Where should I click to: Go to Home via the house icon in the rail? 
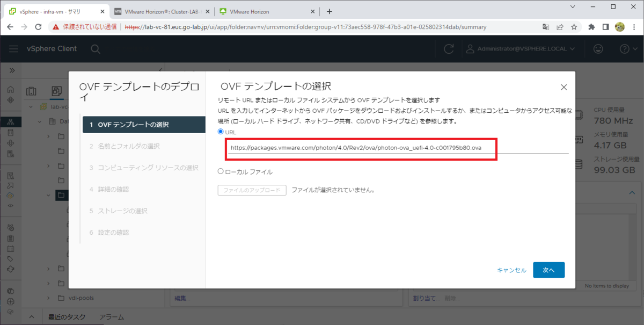(x=11, y=90)
